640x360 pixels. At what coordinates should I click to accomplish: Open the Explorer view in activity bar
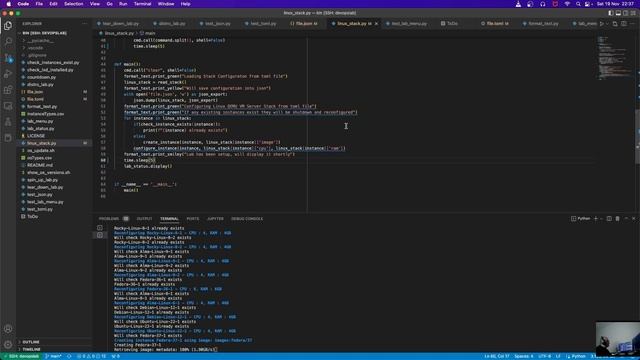click(8, 25)
